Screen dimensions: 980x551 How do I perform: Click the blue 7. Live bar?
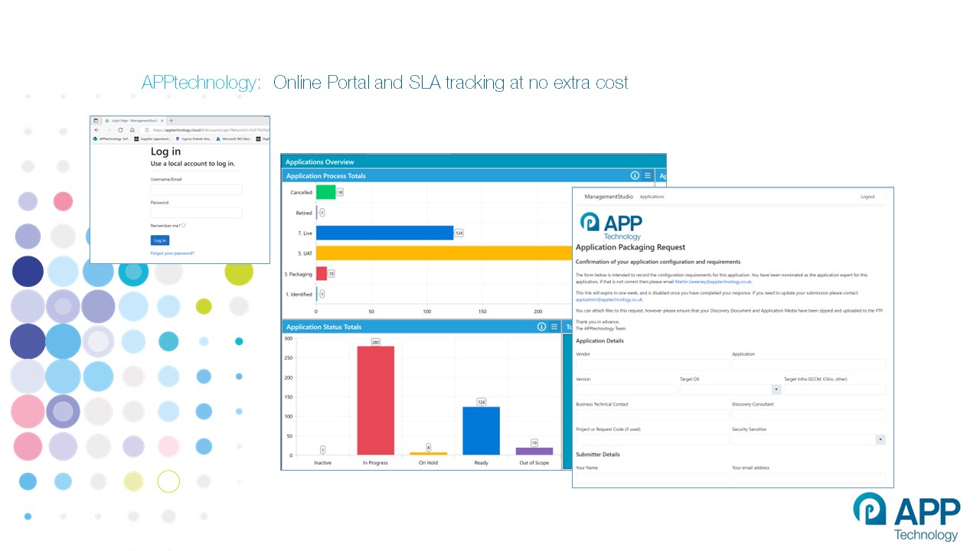pos(384,233)
